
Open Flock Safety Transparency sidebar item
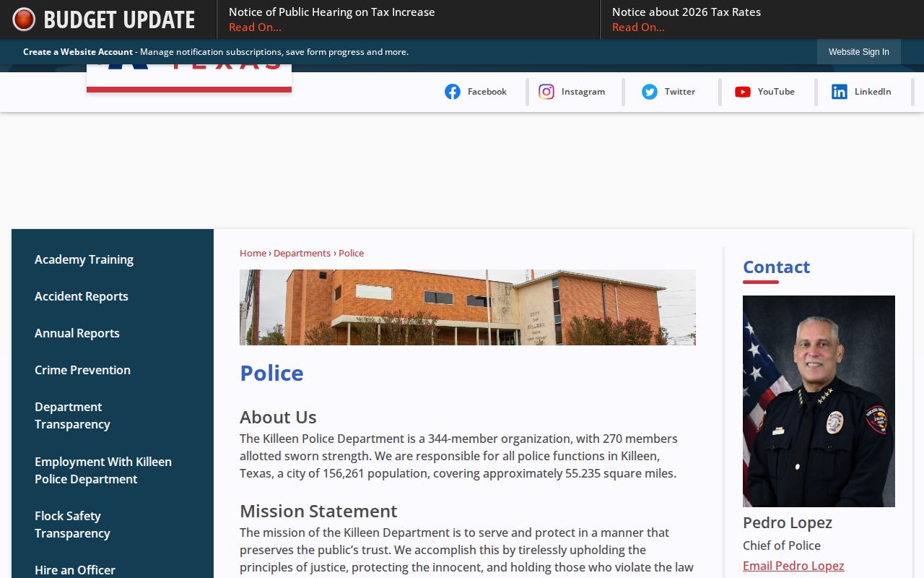click(x=72, y=525)
